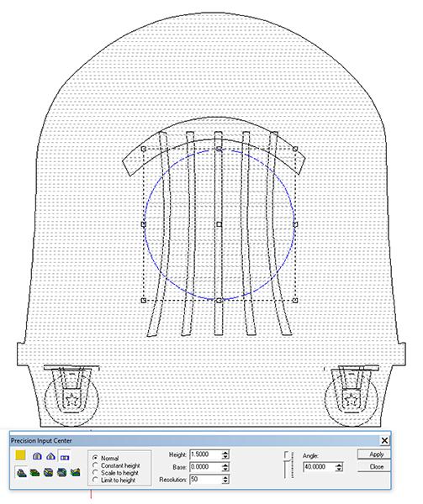The height and width of the screenshot is (504, 423).
Task: Choose the fifth relief combine mode icon
Action: [76, 472]
